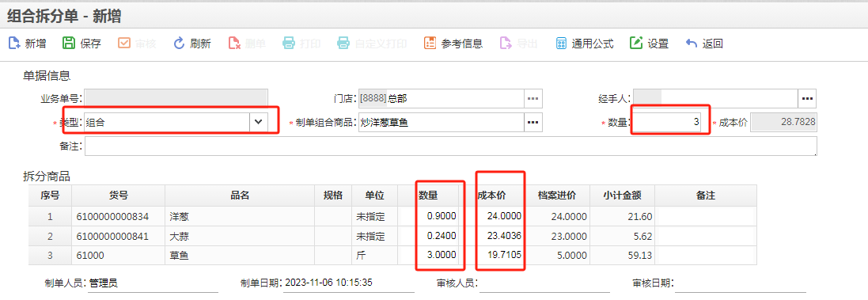Screen dimensions: 868x300
Task: Open the 制单组合商品 lookup ellipsis button
Action: [x=533, y=122]
